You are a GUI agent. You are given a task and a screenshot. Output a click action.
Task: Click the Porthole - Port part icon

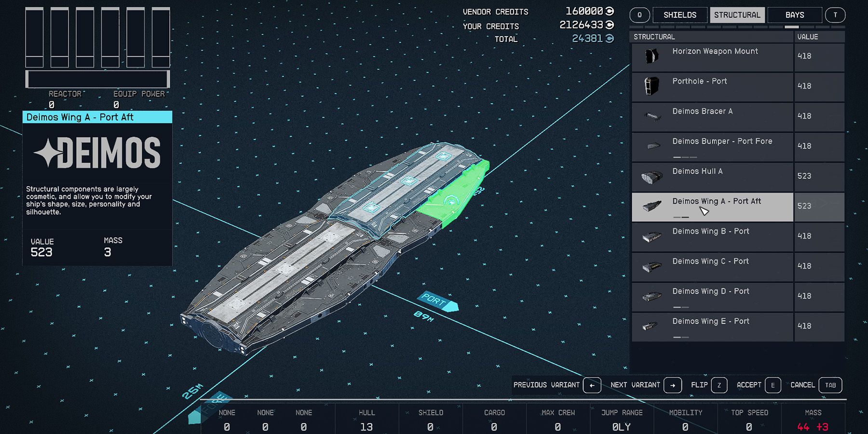(x=651, y=86)
